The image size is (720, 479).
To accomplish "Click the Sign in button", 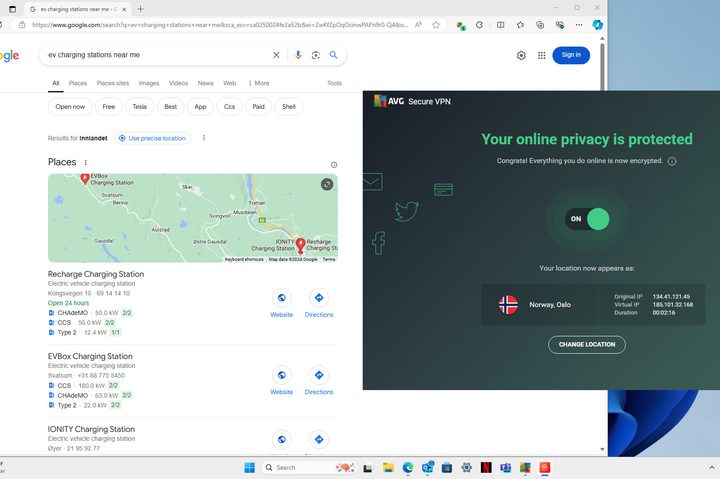I will (571, 55).
